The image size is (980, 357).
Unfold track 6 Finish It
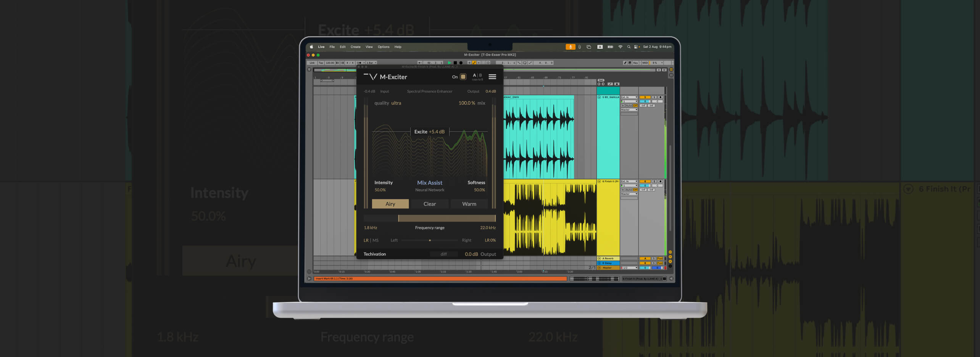click(599, 182)
